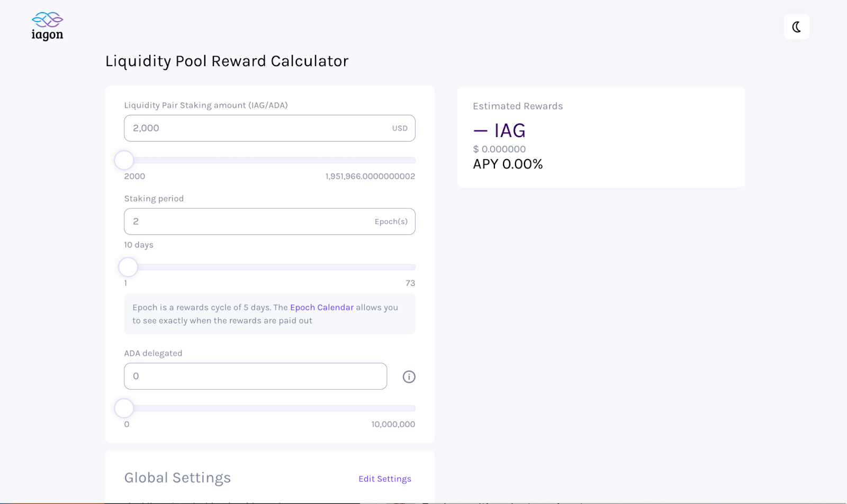The height and width of the screenshot is (504, 847).
Task: Click the APY 0.00% value
Action: [508, 164]
